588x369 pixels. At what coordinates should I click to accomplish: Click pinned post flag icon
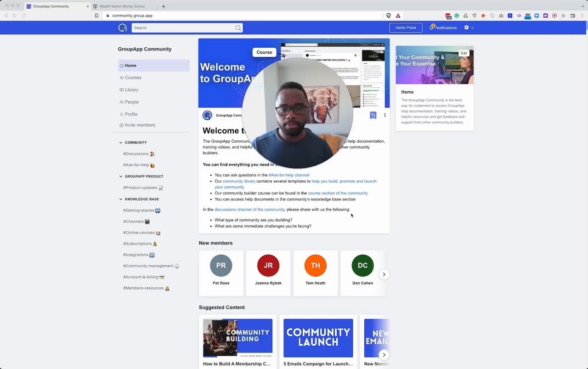click(373, 115)
